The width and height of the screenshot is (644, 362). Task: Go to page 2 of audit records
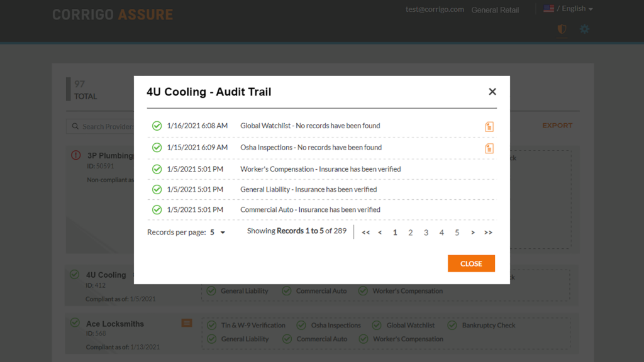410,233
